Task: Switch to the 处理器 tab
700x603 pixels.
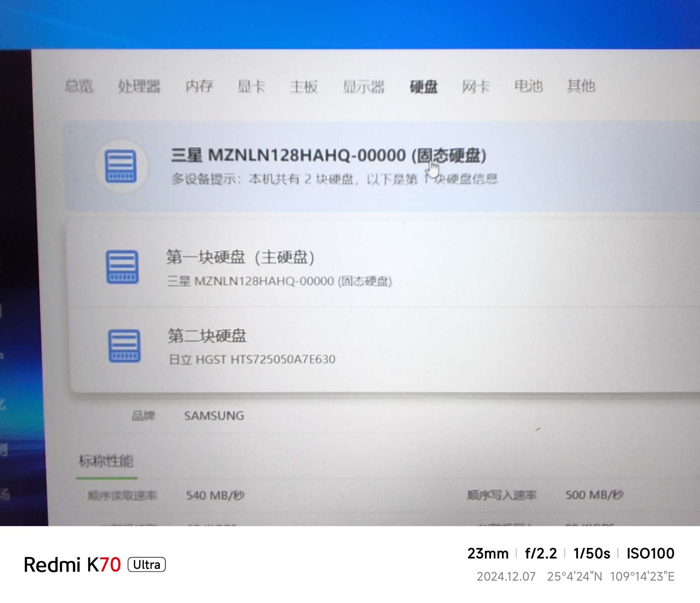Action: tap(139, 86)
